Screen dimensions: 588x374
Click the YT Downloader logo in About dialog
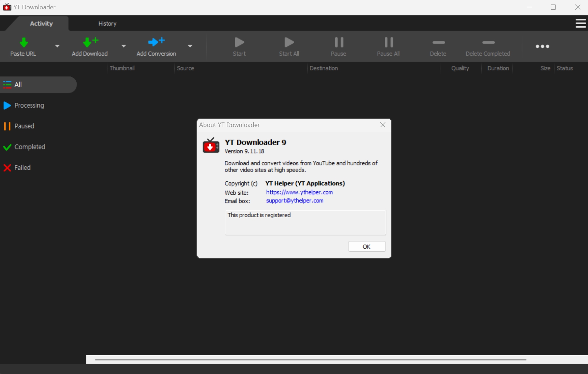coord(211,145)
